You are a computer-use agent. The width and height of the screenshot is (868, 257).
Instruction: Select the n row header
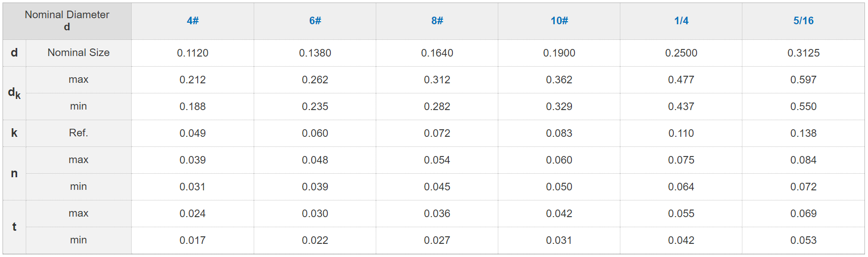click(x=14, y=173)
